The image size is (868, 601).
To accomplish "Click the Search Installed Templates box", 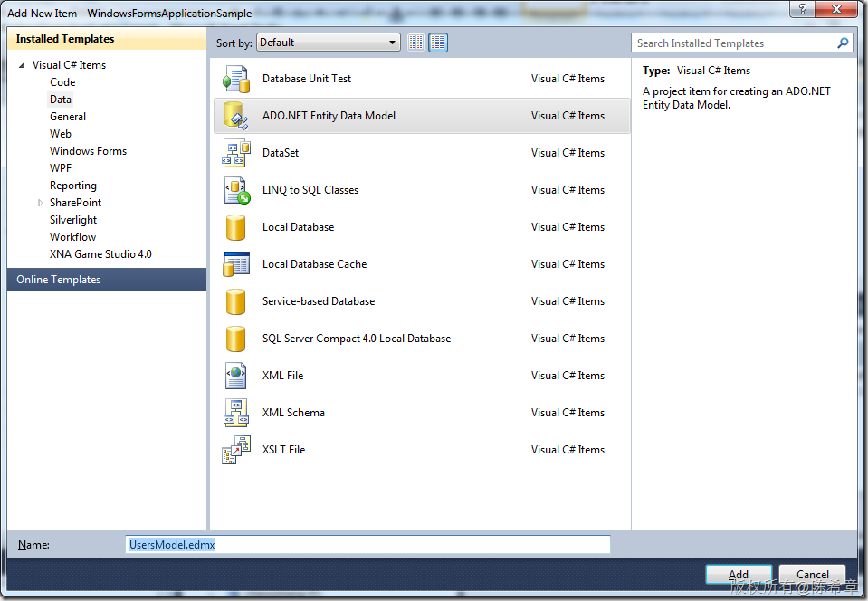I will tap(741, 43).
